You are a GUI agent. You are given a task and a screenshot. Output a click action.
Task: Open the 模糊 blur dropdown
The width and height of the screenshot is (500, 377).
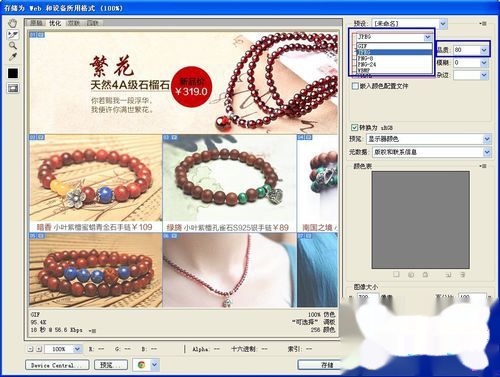484,63
